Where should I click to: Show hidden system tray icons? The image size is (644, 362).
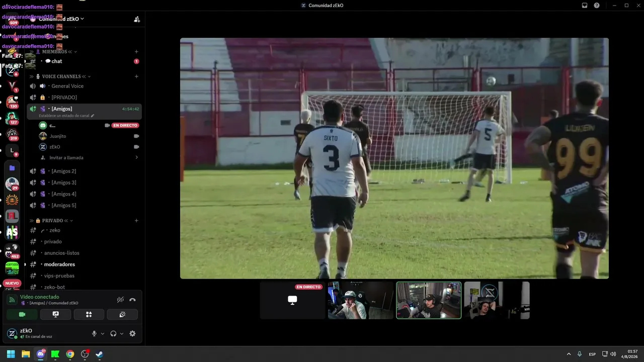point(569,354)
